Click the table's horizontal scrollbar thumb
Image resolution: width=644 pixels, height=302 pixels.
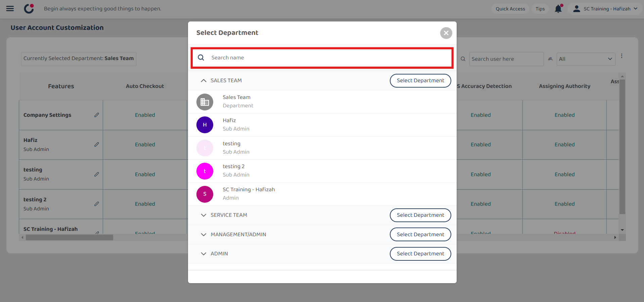[x=70, y=238]
